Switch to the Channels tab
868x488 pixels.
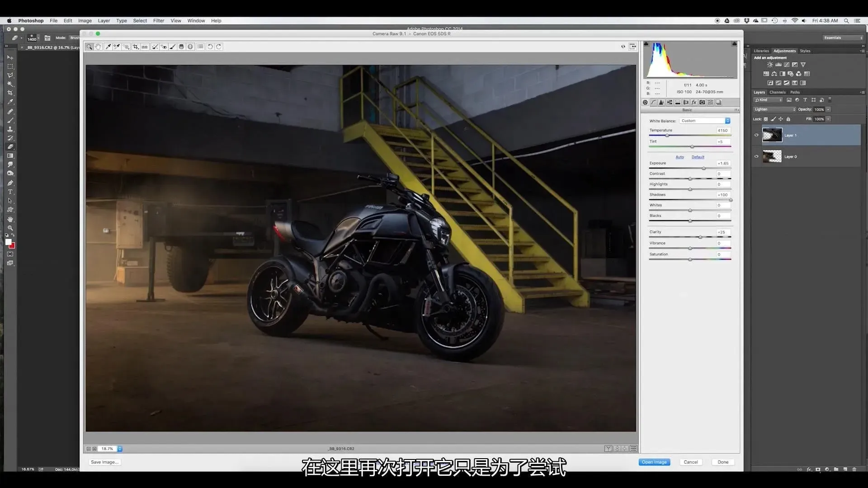(778, 92)
